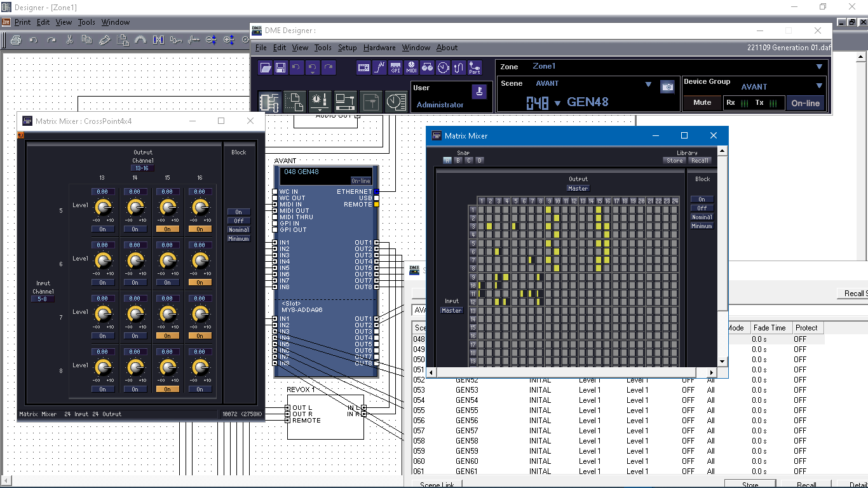
Task: Click the camera icon beside Scene AVANT
Action: [667, 87]
